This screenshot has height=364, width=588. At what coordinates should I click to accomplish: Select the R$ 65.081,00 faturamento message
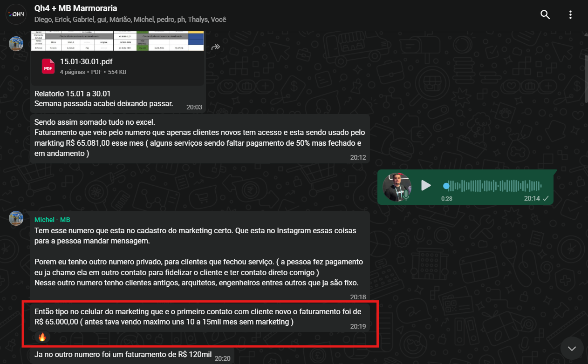[199, 139]
